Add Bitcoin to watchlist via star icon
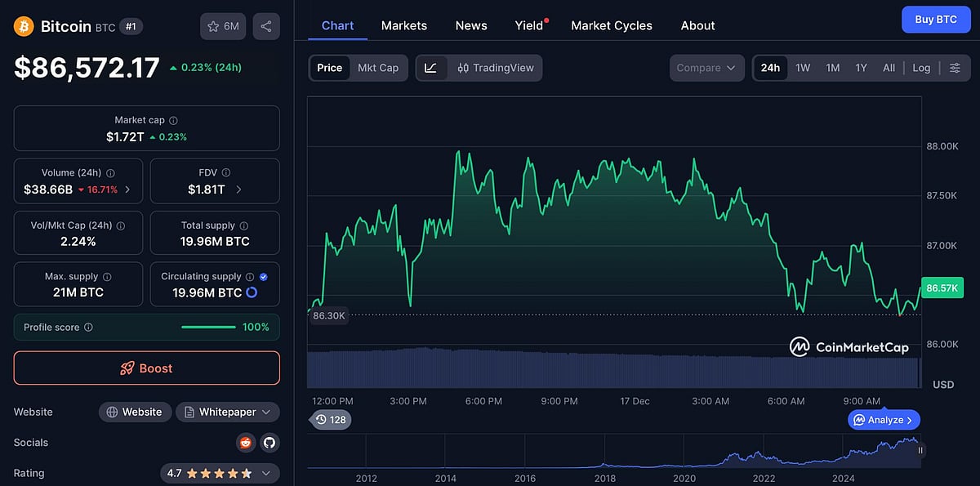This screenshot has height=486, width=980. click(x=212, y=25)
